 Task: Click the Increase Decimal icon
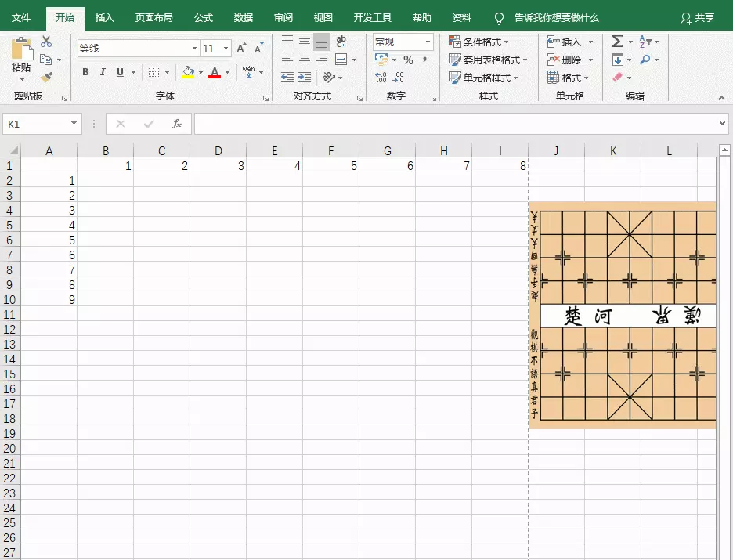(x=381, y=77)
